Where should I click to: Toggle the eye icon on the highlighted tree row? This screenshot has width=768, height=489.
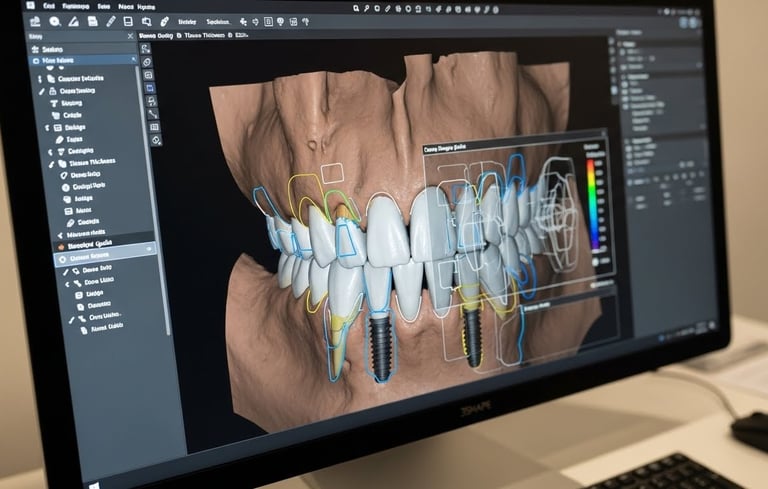tap(148, 249)
